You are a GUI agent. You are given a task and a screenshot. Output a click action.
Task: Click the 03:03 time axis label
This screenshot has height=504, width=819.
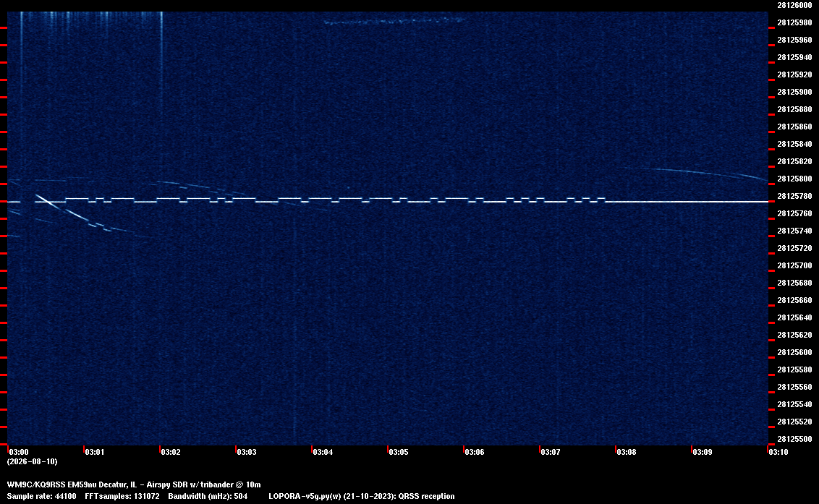(247, 452)
